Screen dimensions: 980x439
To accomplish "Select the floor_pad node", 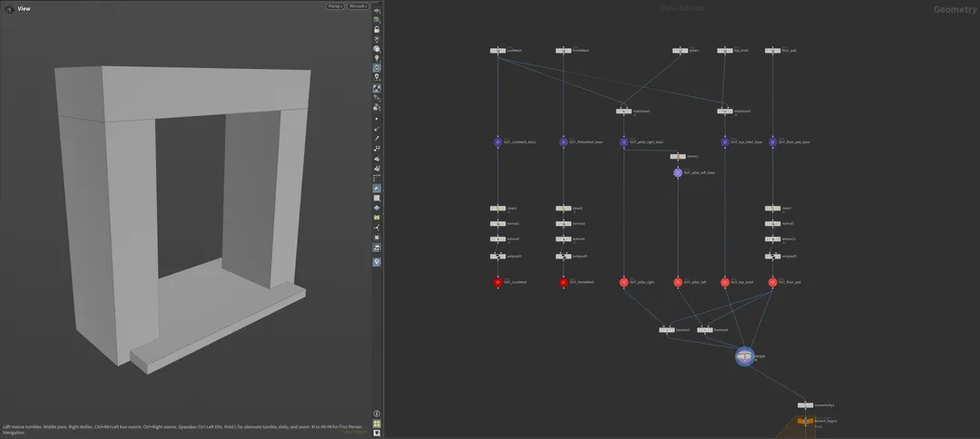I will pos(772,51).
